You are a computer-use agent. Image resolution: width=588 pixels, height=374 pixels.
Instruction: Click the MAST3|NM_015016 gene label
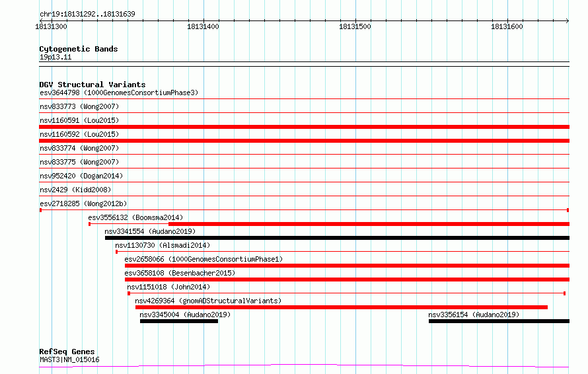(x=69, y=359)
